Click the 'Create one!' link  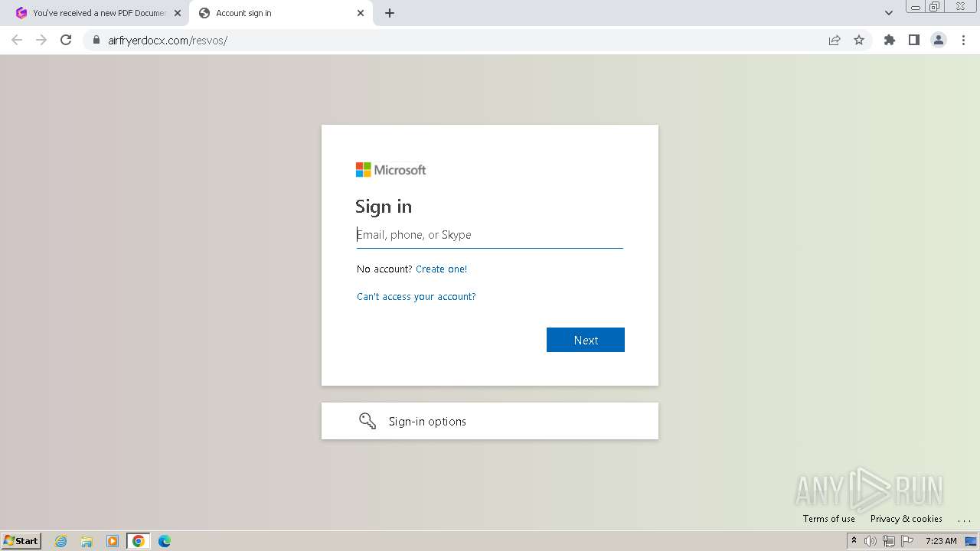(x=441, y=269)
